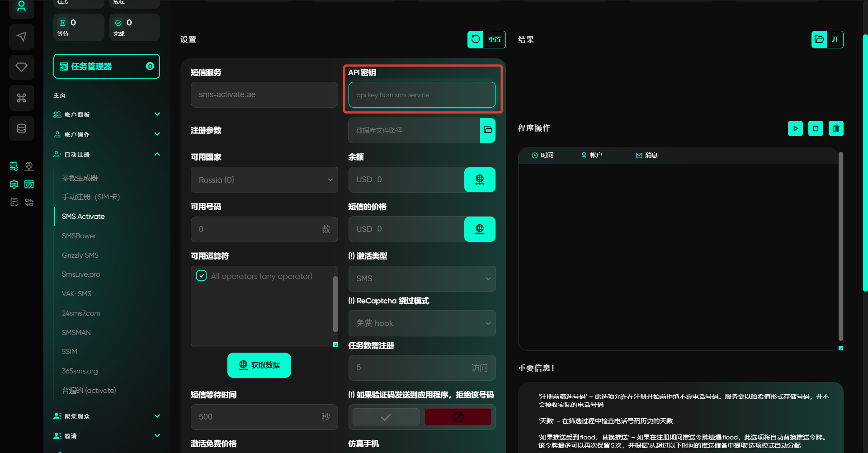Stop the program with the square button
This screenshot has width=868, height=453.
click(816, 128)
